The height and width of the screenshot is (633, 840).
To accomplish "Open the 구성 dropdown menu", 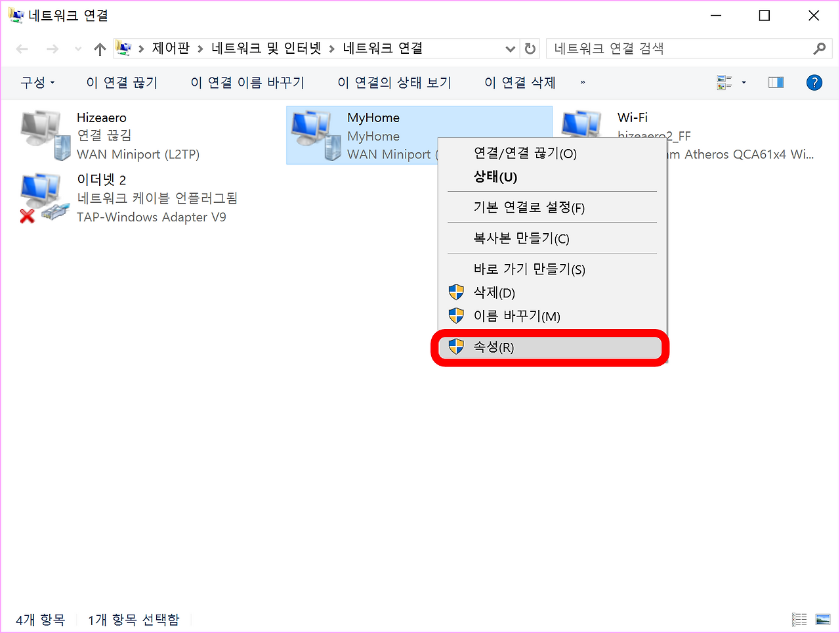I will point(37,82).
